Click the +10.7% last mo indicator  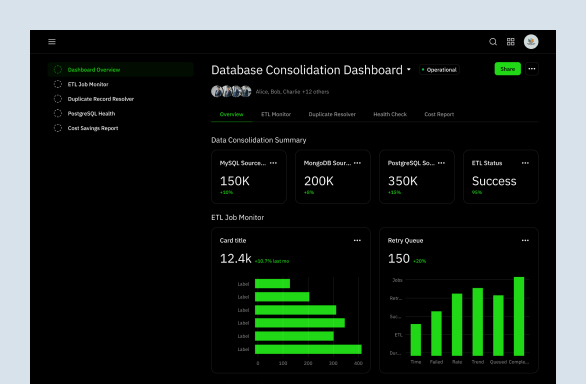[272, 261]
